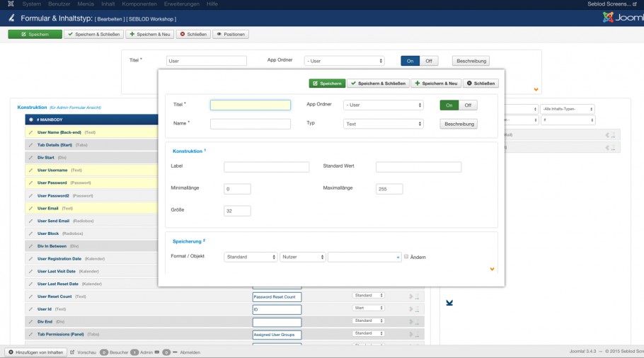Image resolution: width=644 pixels, height=358 pixels.
Task: Open the Menüs menu
Action: [x=86, y=4]
